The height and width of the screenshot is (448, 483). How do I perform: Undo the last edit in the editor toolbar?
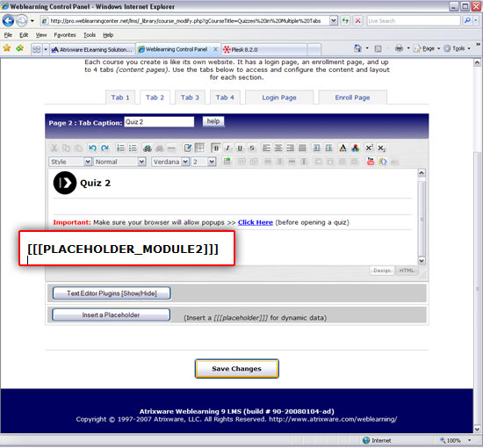point(92,148)
